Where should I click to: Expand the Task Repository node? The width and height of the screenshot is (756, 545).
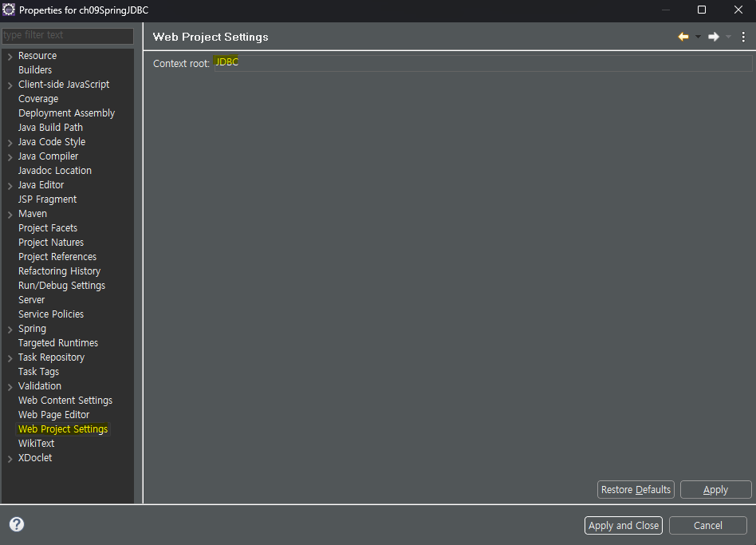pos(10,358)
